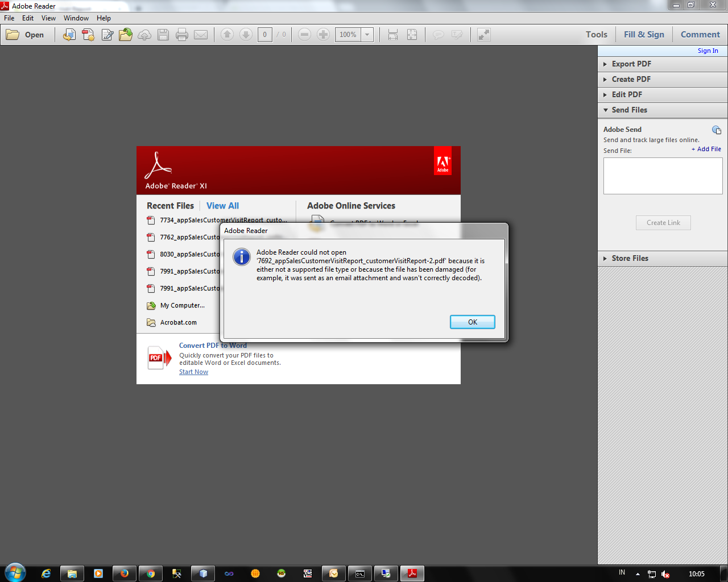Click the Email envelope toolbar icon
The width and height of the screenshot is (728, 582).
coord(201,35)
